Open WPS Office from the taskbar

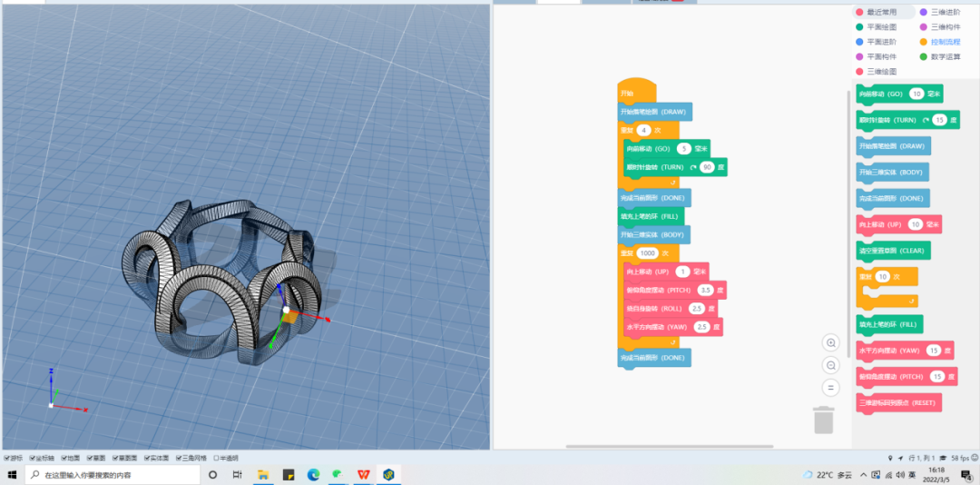point(363,475)
